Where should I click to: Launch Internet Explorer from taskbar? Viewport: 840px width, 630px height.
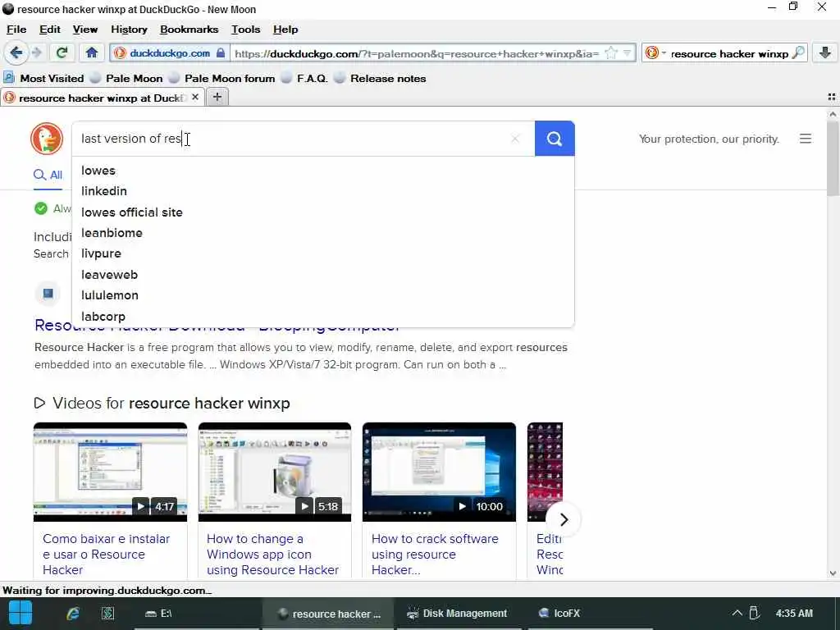(72, 614)
